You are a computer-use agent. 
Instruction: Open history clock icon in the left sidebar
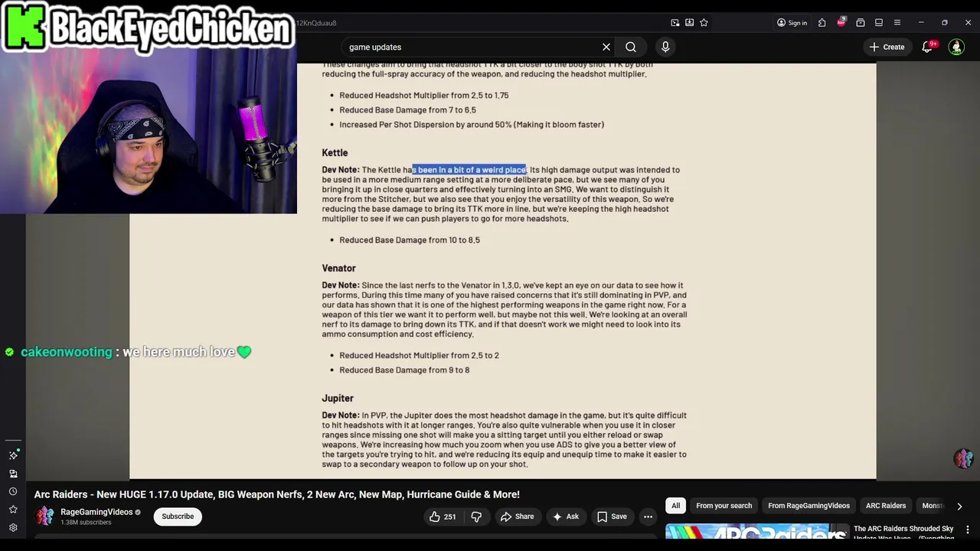point(13,491)
